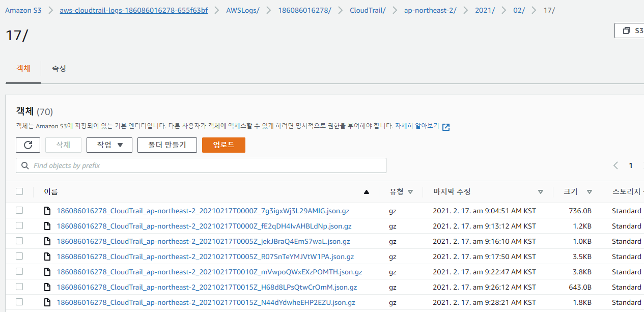Navigate to AWSLogs/ breadcrumb
This screenshot has height=312, width=644.
[242, 10]
